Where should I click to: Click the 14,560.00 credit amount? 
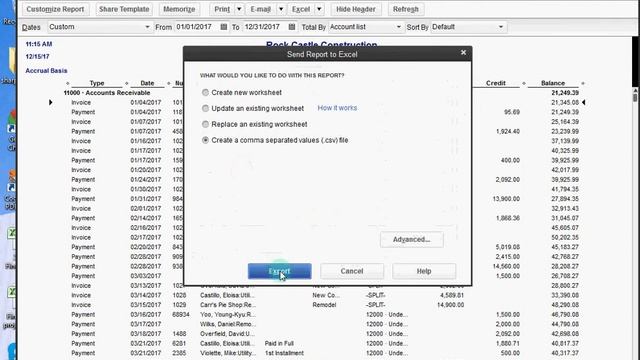(x=506, y=266)
